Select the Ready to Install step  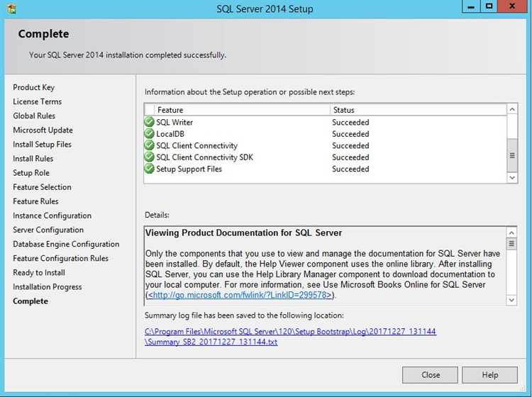39,272
